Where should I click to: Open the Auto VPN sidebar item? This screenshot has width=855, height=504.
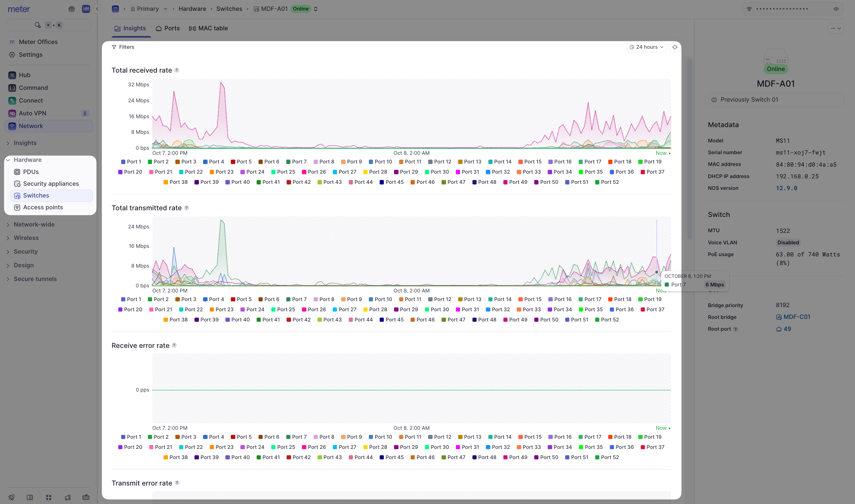pyautogui.click(x=32, y=113)
